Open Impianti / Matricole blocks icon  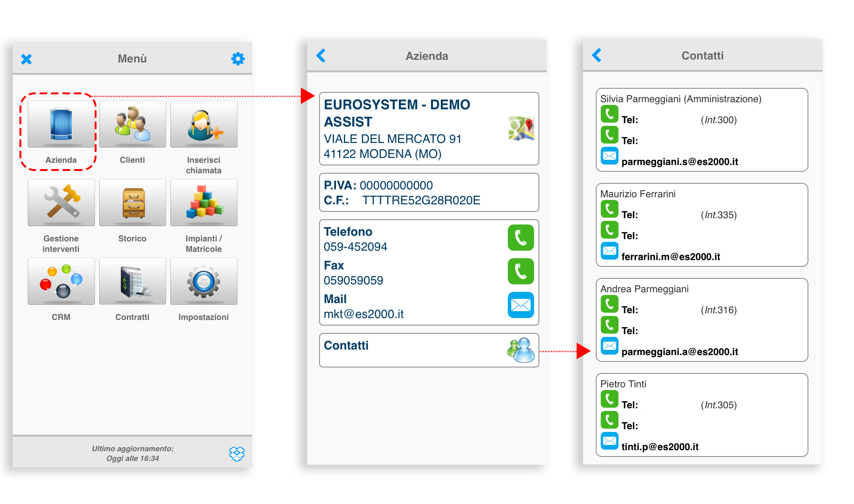[204, 202]
